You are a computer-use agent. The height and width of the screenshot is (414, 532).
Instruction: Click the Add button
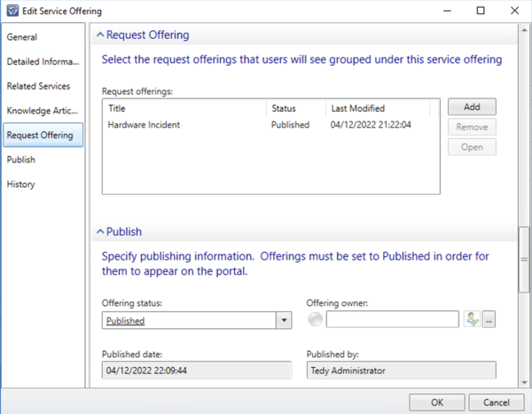472,107
